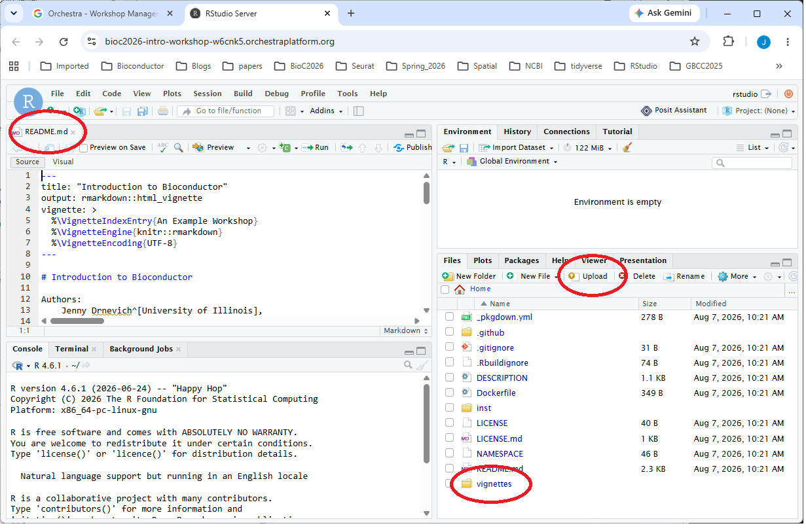Click the editor horizontal scrollbar thumb
The image size is (806, 532).
[77, 321]
